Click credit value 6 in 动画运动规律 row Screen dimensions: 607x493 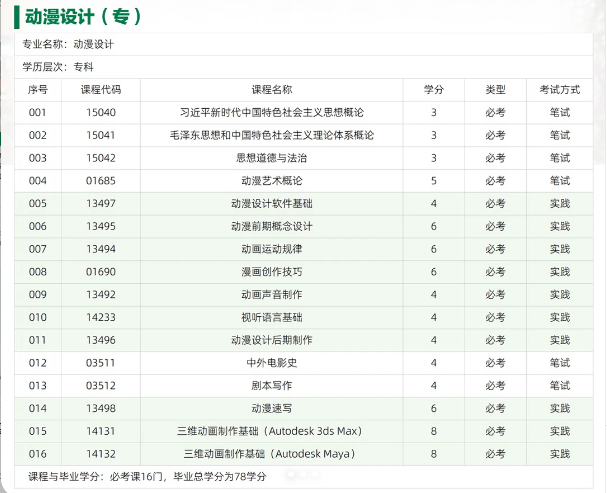[x=434, y=249]
